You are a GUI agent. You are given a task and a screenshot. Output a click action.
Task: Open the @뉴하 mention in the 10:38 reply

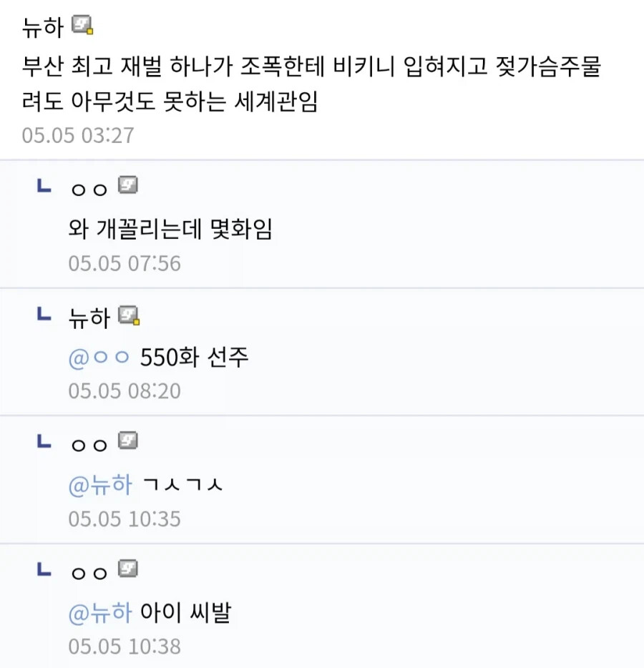click(x=101, y=613)
